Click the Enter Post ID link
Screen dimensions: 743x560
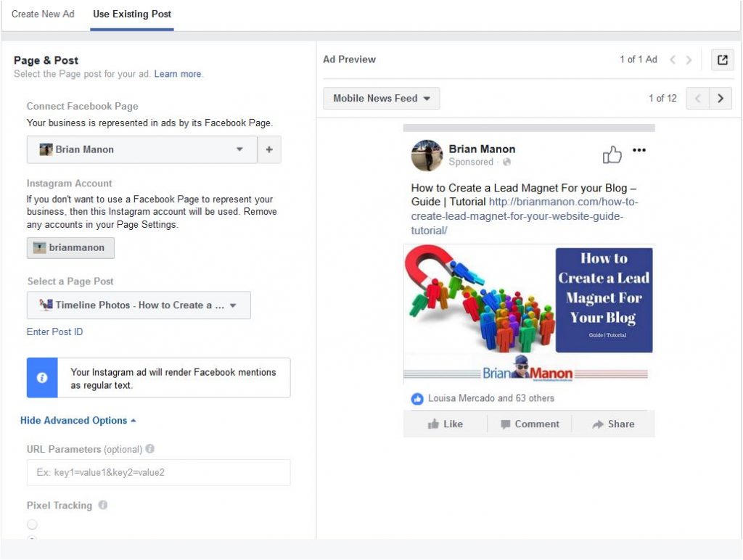pos(54,332)
